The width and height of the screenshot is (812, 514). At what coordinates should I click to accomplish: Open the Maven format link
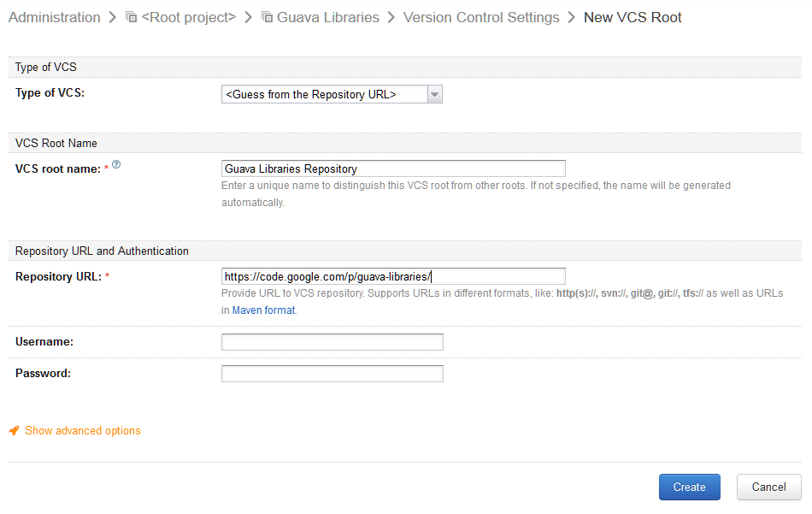[x=263, y=310]
